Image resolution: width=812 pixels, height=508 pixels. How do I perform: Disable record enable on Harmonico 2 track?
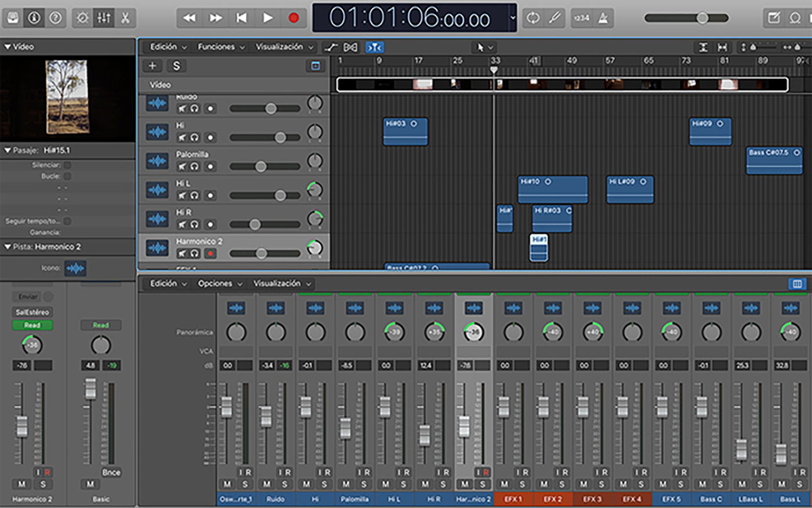[x=211, y=253]
